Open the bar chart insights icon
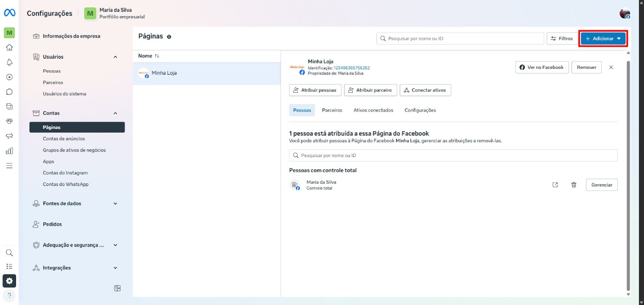This screenshot has height=305, width=644. (9, 151)
